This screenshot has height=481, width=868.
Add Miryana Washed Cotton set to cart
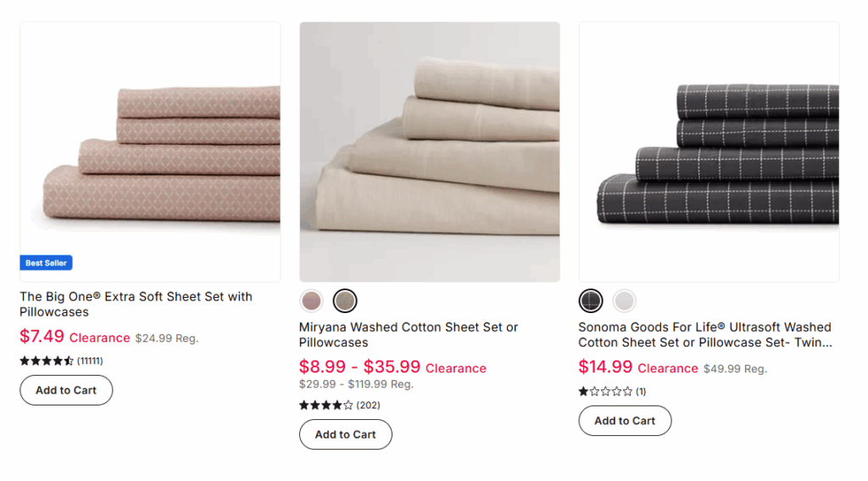point(345,434)
